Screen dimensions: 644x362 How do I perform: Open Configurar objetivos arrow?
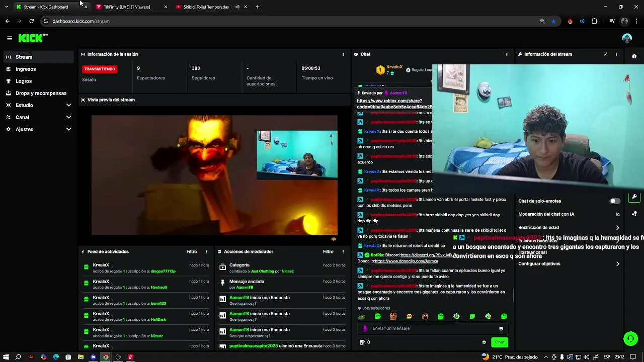pyautogui.click(x=618, y=264)
